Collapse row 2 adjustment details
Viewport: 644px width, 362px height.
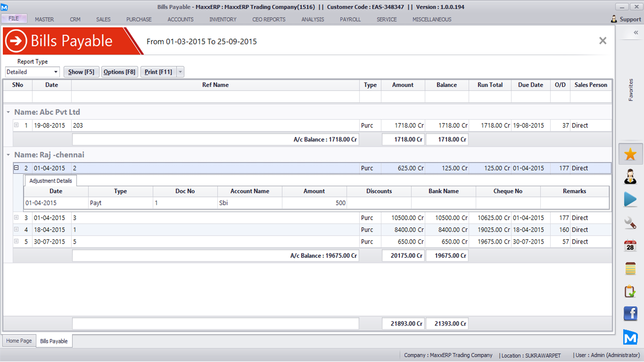[16, 168]
